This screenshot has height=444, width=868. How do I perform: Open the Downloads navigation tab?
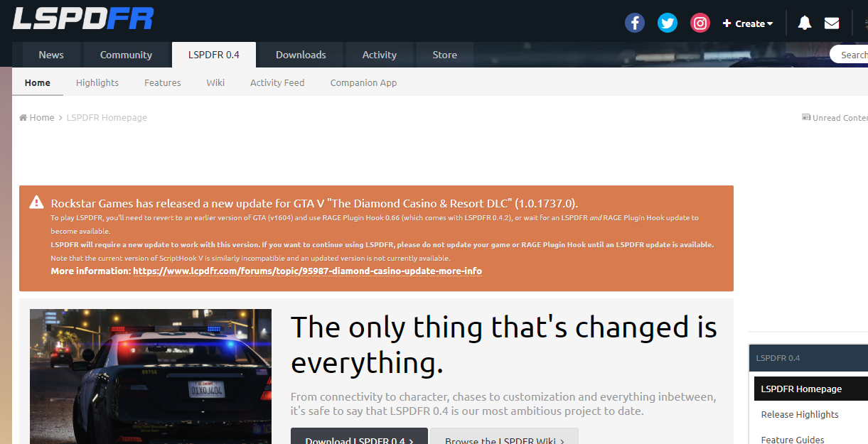point(301,55)
